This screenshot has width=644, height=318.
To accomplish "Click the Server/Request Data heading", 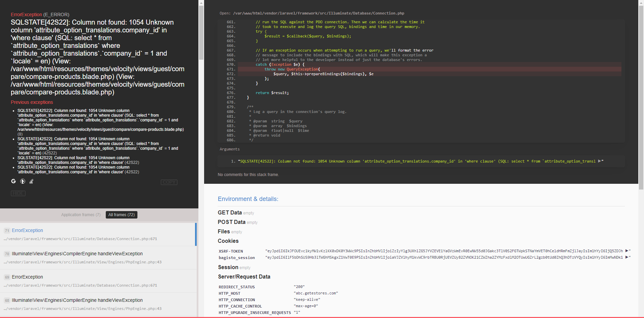I will [x=244, y=277].
